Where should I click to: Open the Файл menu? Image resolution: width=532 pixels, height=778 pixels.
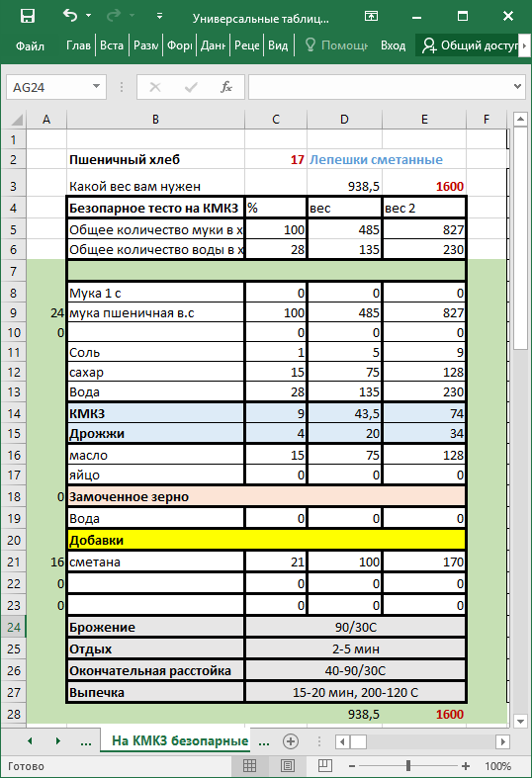tap(30, 45)
